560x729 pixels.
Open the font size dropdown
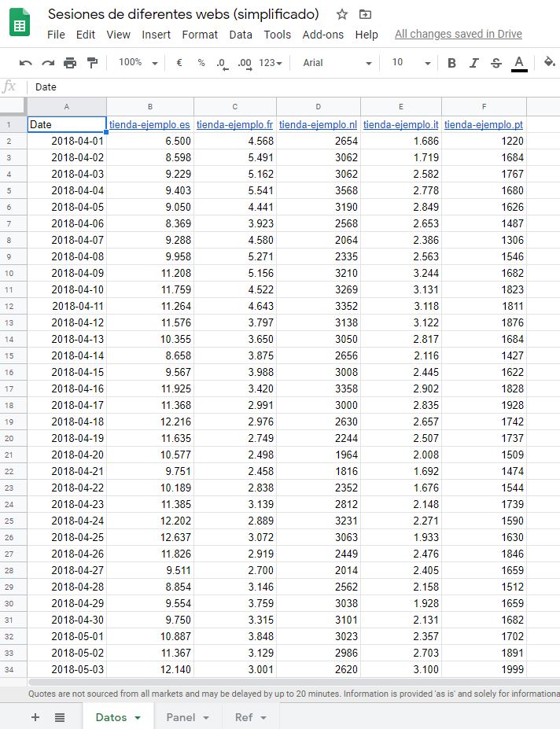tap(411, 63)
